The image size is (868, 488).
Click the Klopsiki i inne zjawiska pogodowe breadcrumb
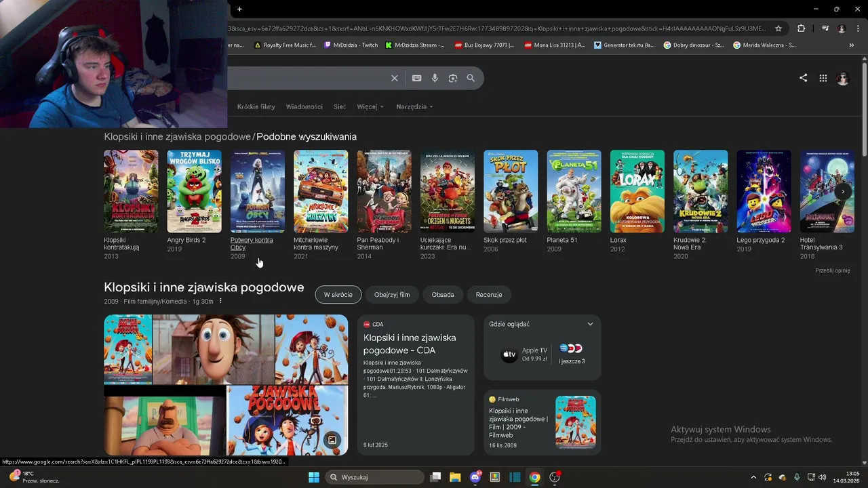[177, 137]
